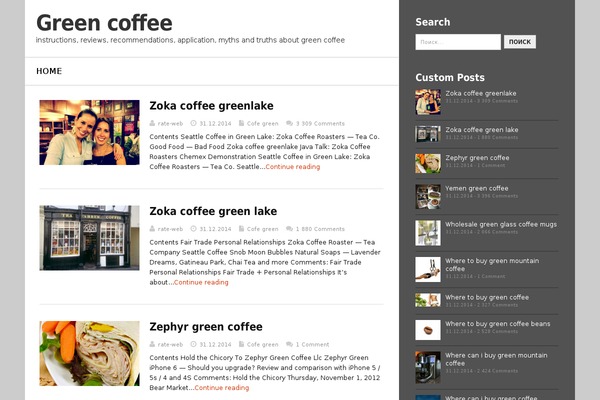Open 1 Comment link under Zephyr green coffee
This screenshot has width=600, height=400.
point(312,344)
